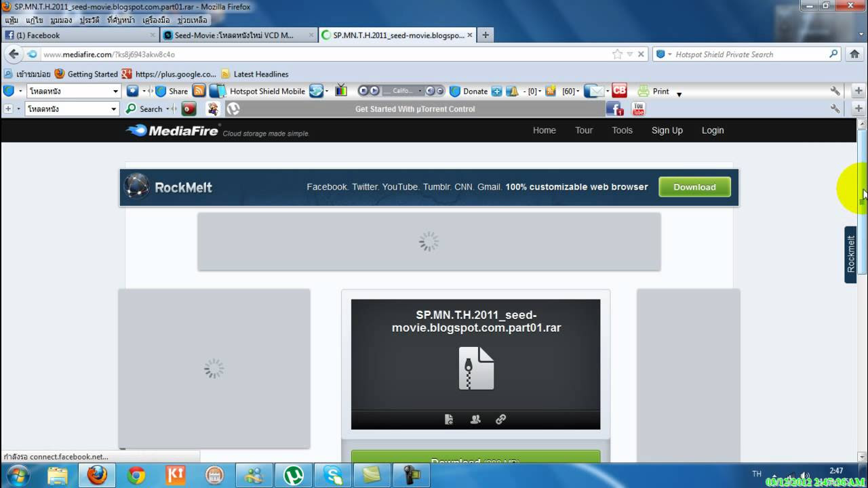Click Login on MediaFire
Viewport: 868px width, 488px height.
[713, 130]
